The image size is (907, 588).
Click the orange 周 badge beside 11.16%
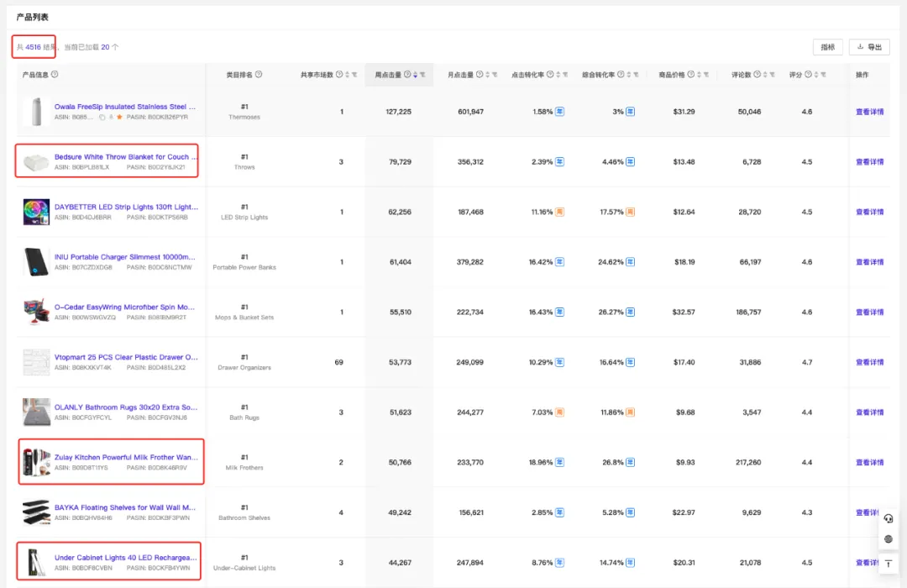click(560, 212)
